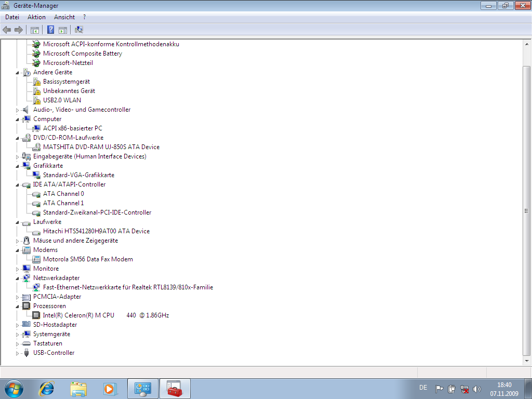Select Standard-Zweikanal-PCI-IDE-Controller

click(97, 212)
